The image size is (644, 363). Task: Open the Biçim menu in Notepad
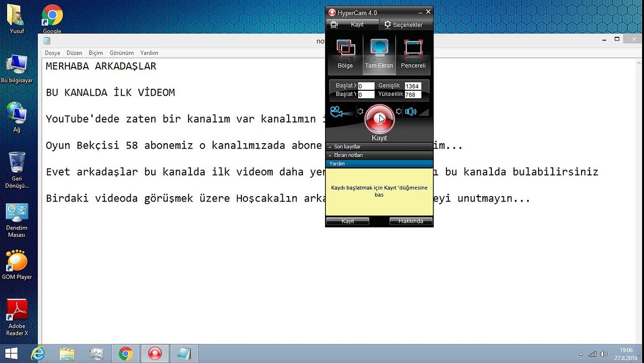[96, 53]
